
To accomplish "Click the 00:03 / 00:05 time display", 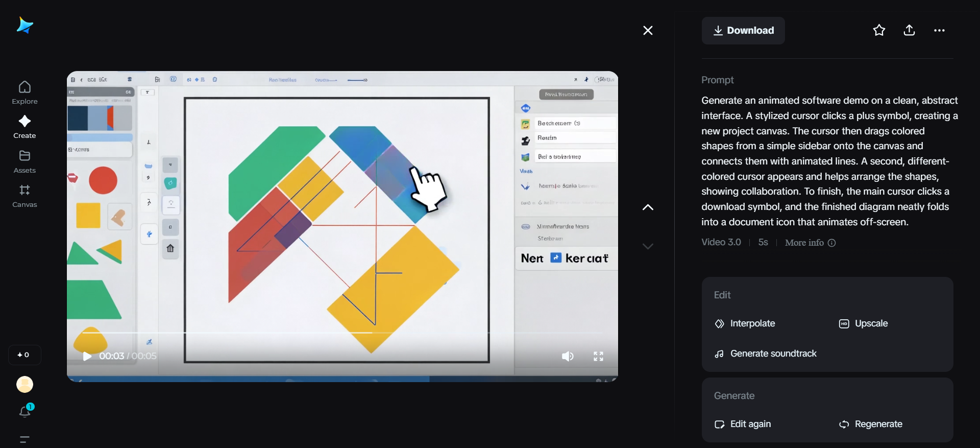I will pos(128,356).
